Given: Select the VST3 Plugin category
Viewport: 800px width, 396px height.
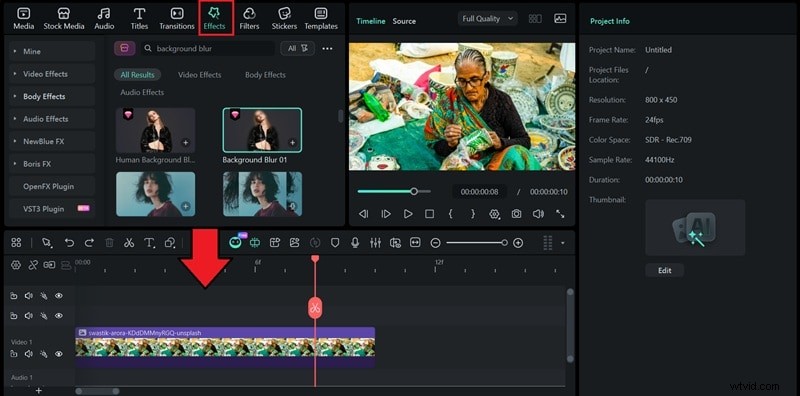Looking at the screenshot, I should point(52,209).
